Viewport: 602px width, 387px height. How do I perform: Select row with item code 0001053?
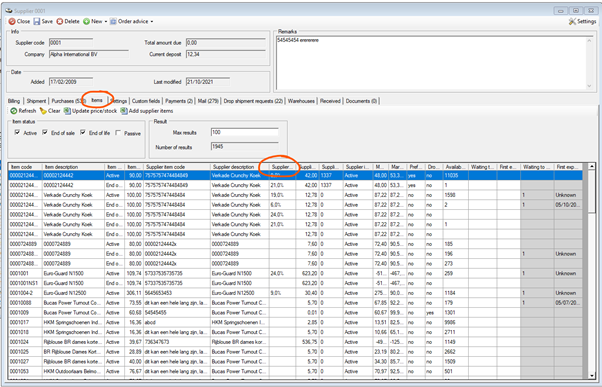tap(295, 371)
